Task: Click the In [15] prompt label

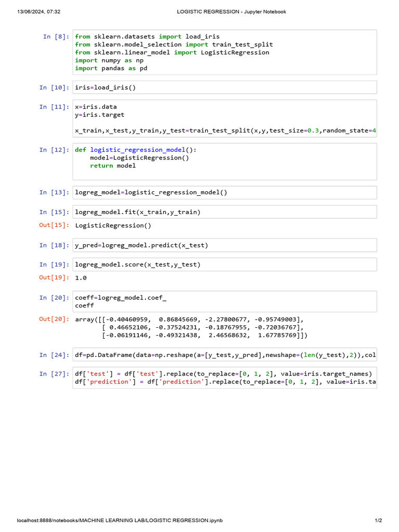Action: (54, 212)
